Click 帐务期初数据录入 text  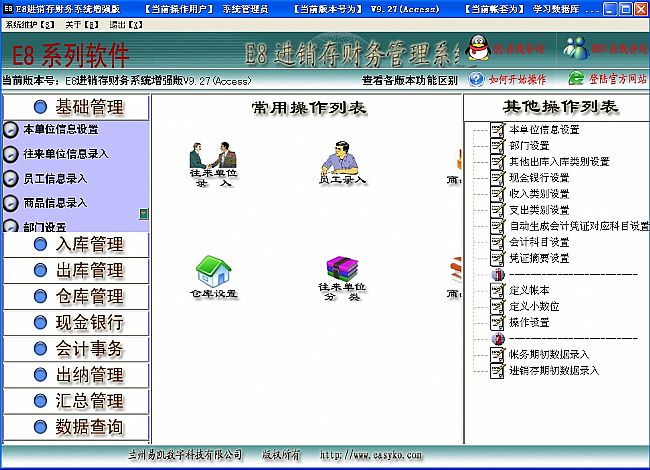pyautogui.click(x=549, y=354)
